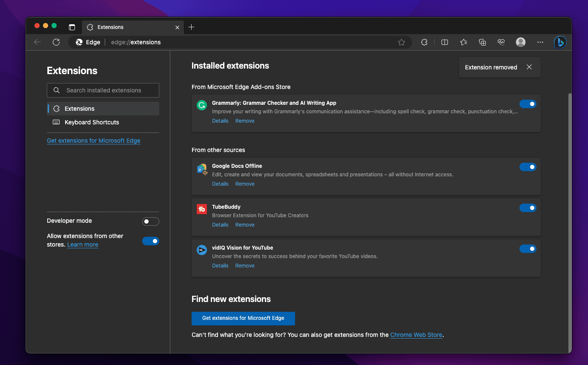Select Keyboard Shortcuts in the sidebar
Image resolution: width=588 pixels, height=365 pixels.
[92, 122]
